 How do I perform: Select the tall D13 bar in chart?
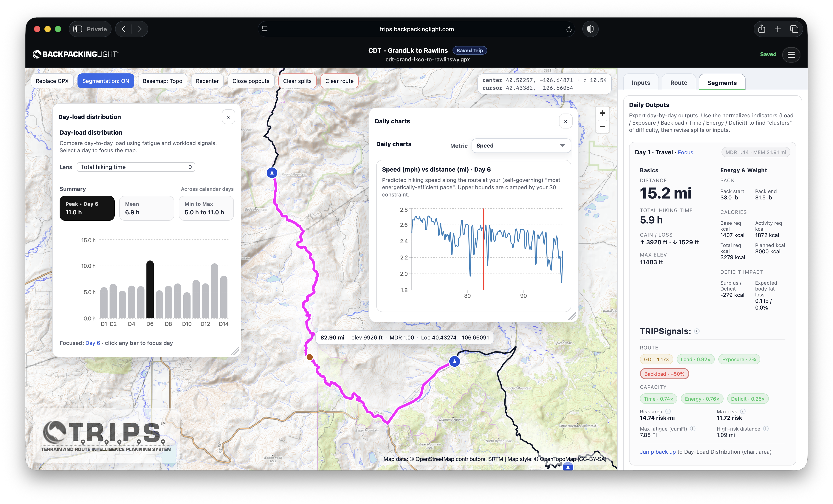coord(214,291)
